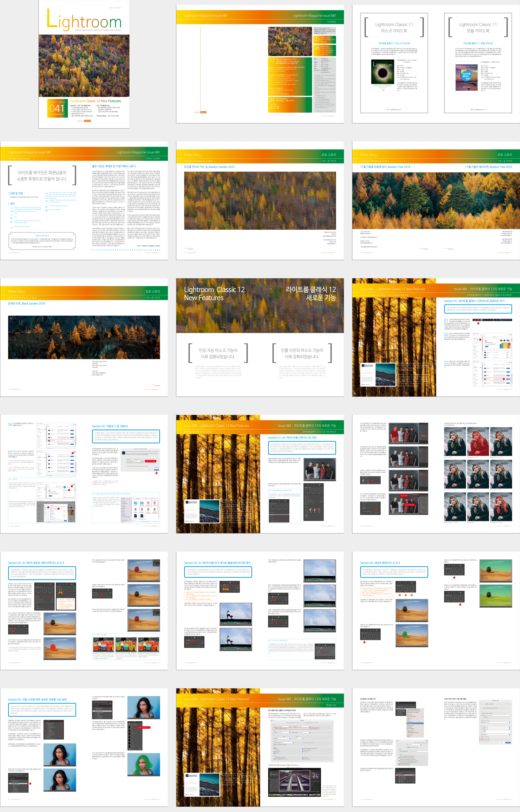The height and width of the screenshot is (812, 520).
Task: Select the bracketed text '라이트룸 매거진은 회원님들의 소중한 후원으로'
Action: pos(42,175)
